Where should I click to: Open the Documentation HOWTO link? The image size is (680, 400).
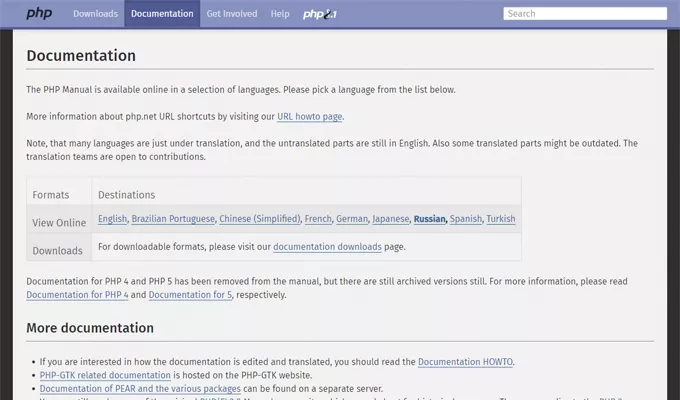[x=465, y=361]
